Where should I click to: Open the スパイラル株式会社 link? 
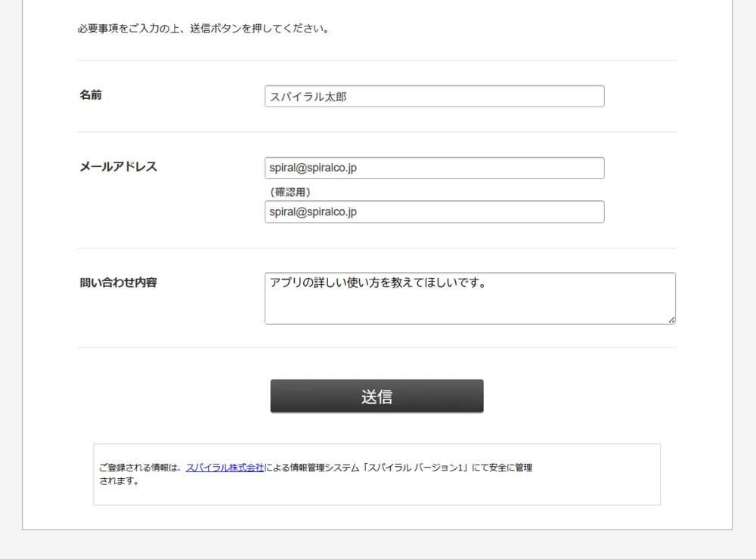coord(225,468)
